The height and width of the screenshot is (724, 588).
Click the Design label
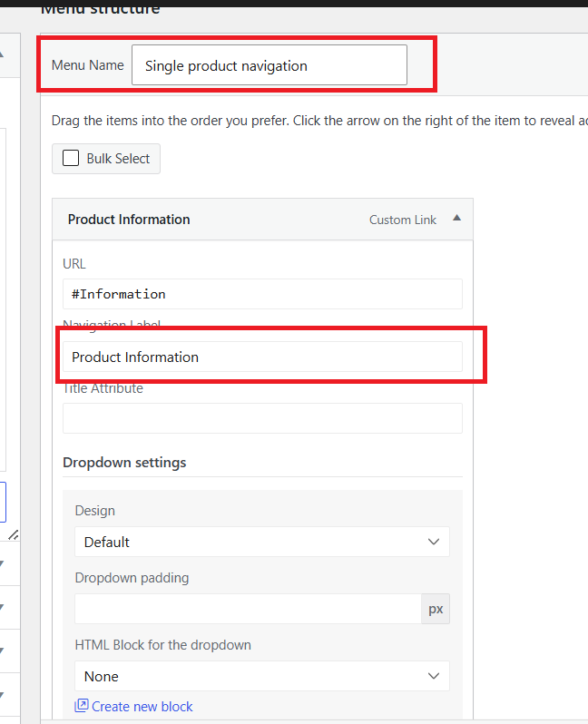pyautogui.click(x=94, y=511)
